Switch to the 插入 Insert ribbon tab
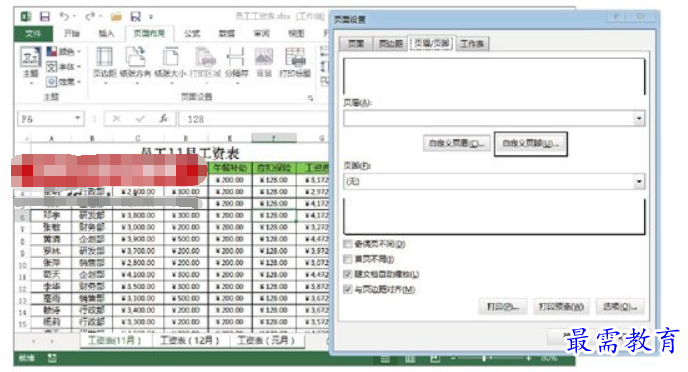688x372 pixels. tap(106, 33)
